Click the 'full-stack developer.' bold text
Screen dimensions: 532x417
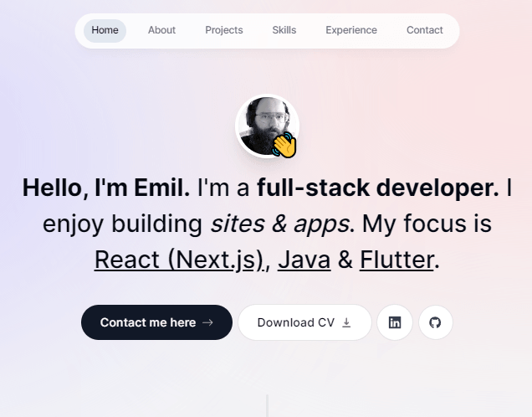(x=378, y=188)
